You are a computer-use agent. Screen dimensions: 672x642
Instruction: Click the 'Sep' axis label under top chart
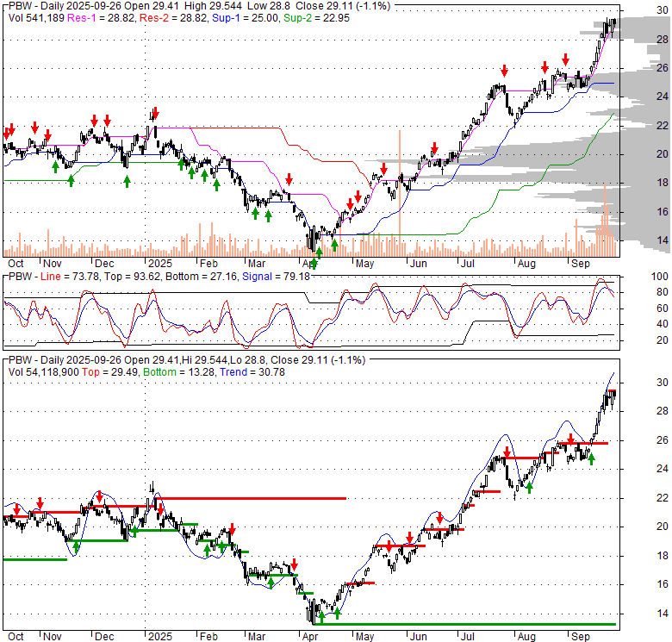tap(581, 264)
